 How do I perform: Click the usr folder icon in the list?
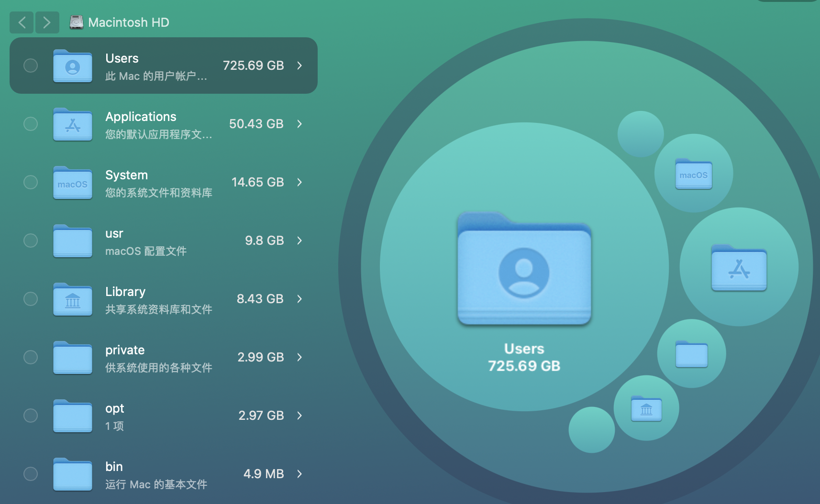73,241
